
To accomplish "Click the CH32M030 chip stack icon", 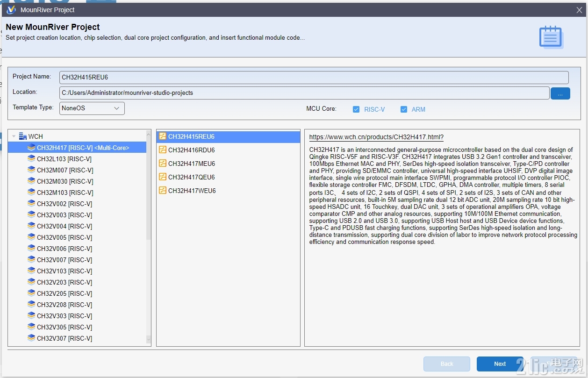I will 31,181.
